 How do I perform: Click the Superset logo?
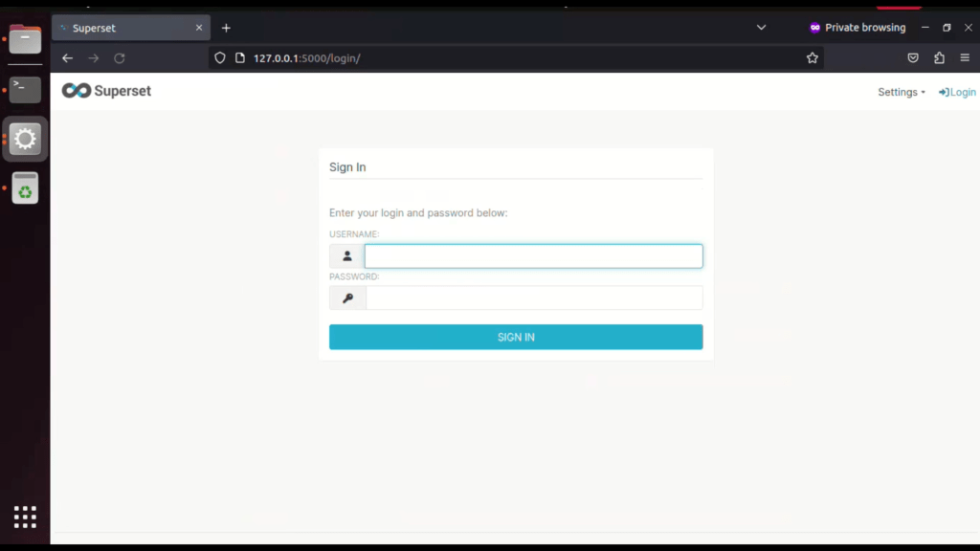(106, 91)
